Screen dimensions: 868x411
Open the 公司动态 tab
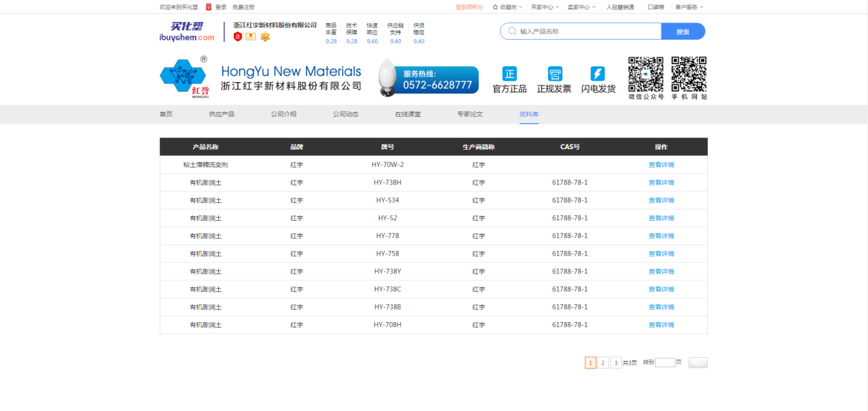pos(346,114)
